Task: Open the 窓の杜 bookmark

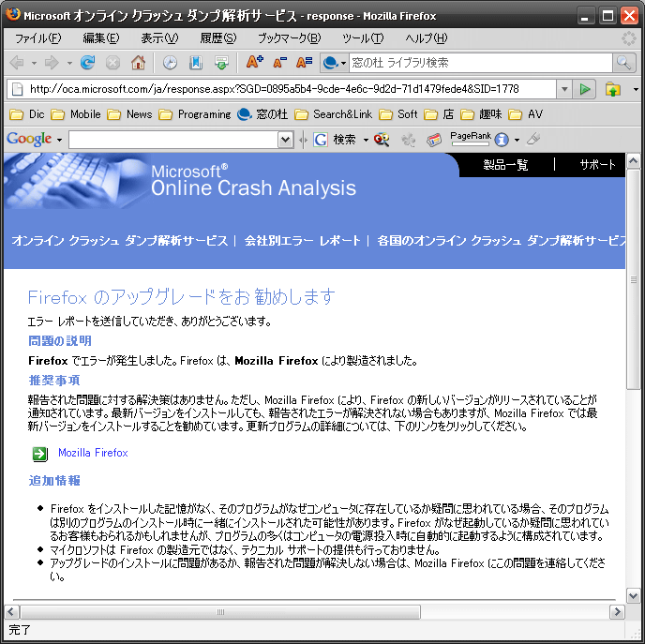Action: (x=262, y=114)
